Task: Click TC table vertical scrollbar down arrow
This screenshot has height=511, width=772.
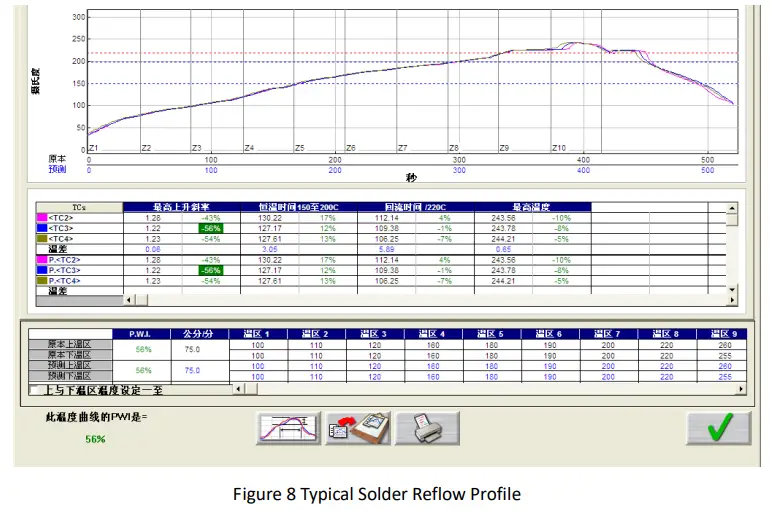Action: pos(732,289)
